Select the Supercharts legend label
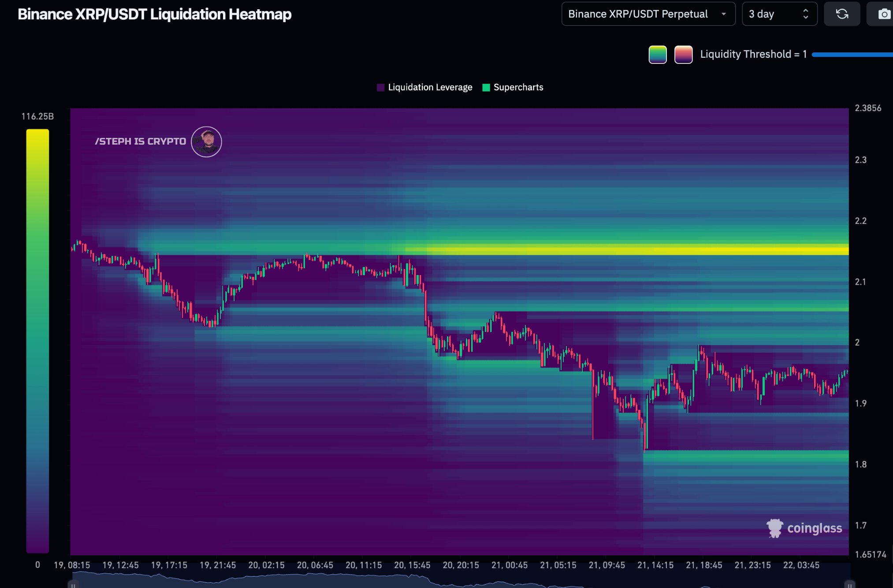The width and height of the screenshot is (893, 588). 518,87
